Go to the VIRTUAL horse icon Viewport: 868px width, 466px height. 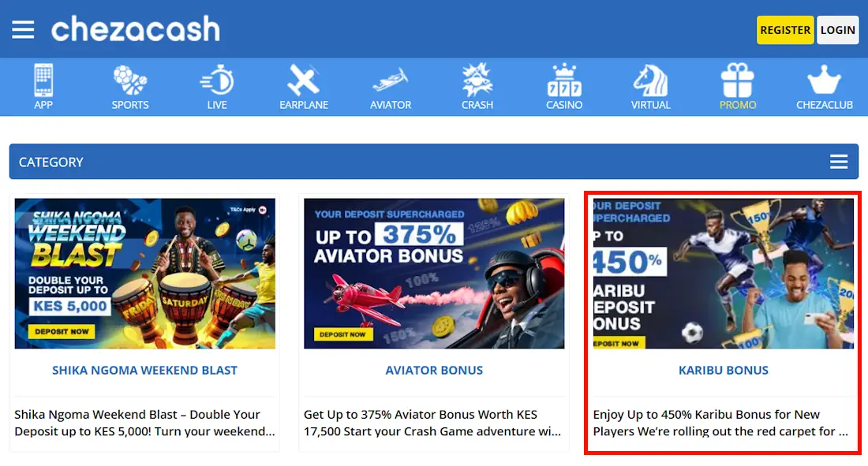point(650,80)
